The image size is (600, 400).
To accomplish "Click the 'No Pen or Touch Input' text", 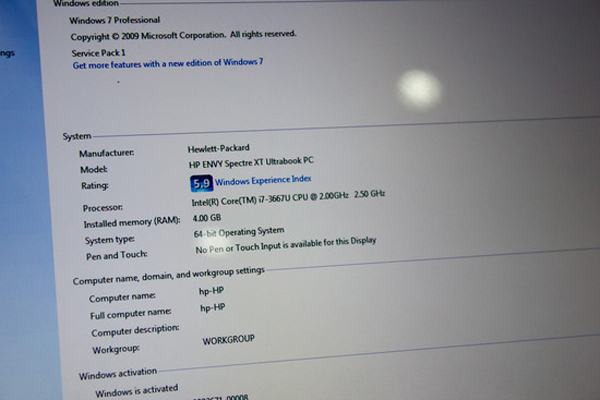I will coord(286,245).
